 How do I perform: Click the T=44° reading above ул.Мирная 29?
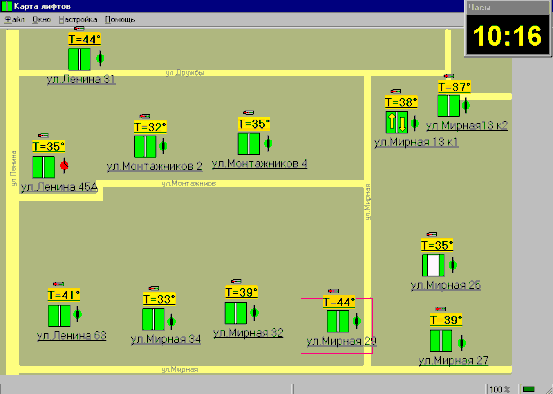(339, 302)
